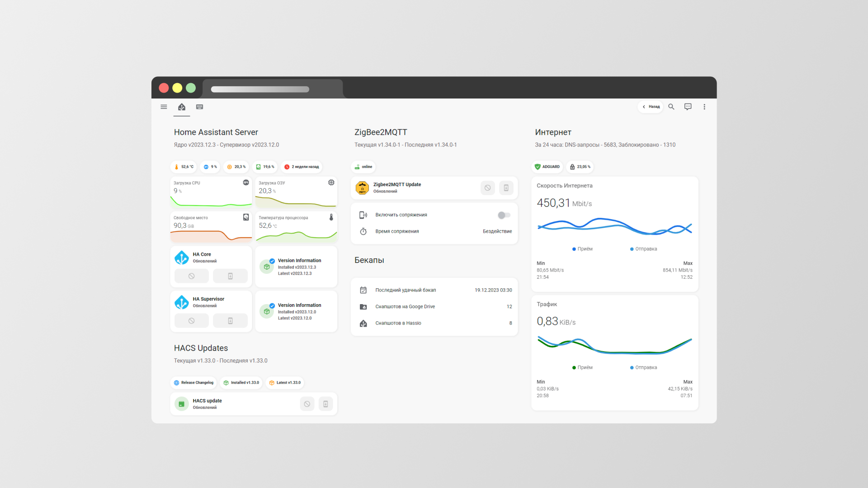Viewport: 868px width, 488px height.
Task: Click the skip button under HA Core
Action: point(192,276)
